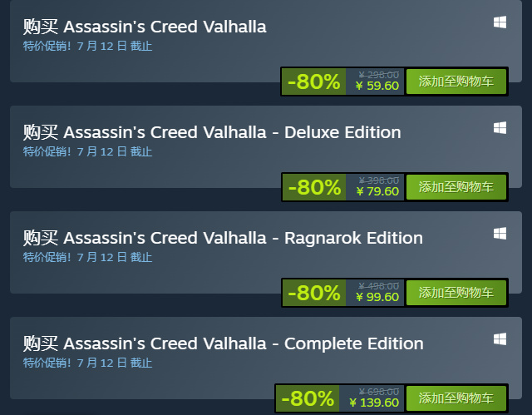
Task: Click Windows icon on Ragnarok Edition row
Action: pyautogui.click(x=500, y=234)
